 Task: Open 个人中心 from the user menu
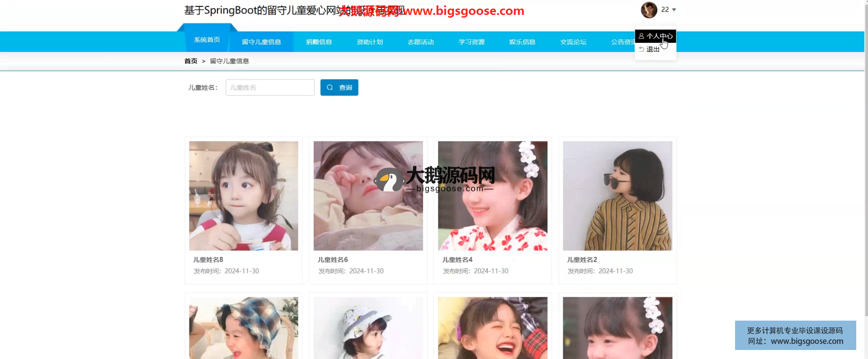pos(656,36)
